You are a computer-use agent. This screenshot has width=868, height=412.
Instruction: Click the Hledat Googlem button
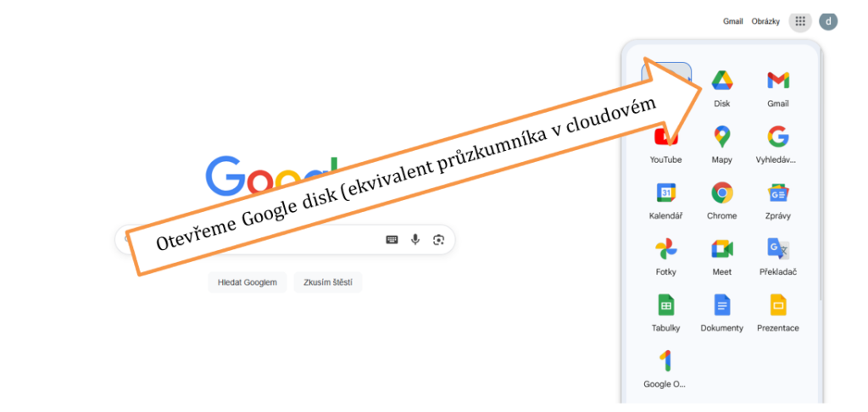(247, 281)
